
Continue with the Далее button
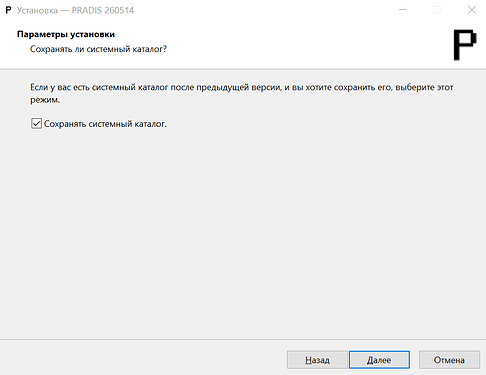click(379, 360)
